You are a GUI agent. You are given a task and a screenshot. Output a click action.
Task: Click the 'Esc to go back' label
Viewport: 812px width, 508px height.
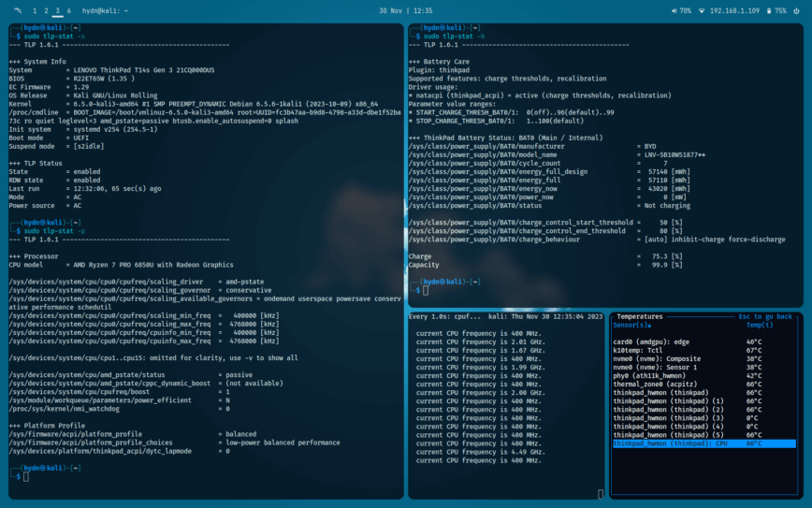(765, 316)
